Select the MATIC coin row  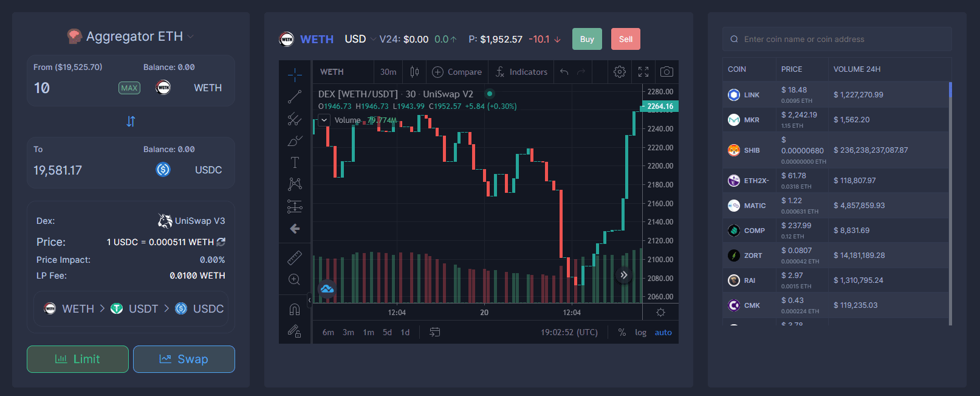tap(835, 206)
